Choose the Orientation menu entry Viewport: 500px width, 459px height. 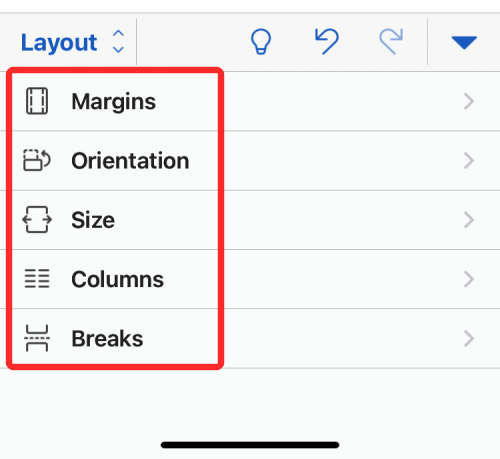[x=250, y=161]
